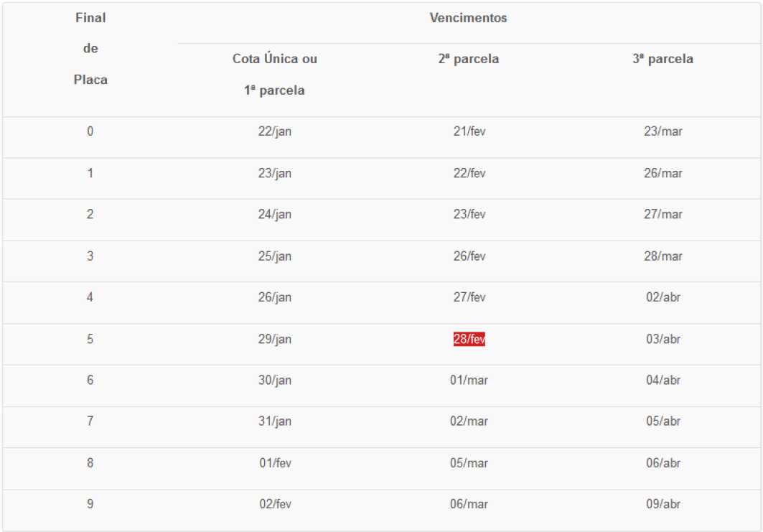Select the 01/fev first installment cell
The image size is (763, 532).
click(275, 463)
